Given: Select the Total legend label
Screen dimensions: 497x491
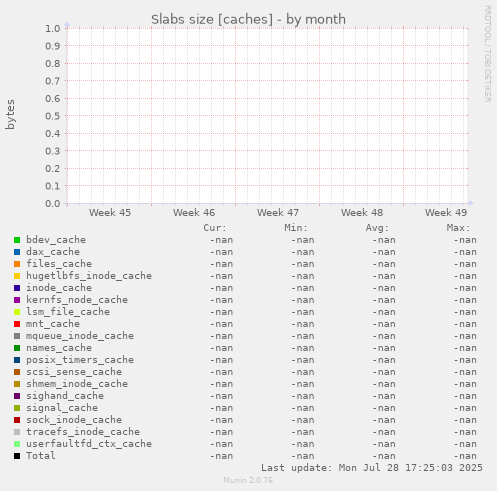Looking at the screenshot, I should pyautogui.click(x=41, y=456).
